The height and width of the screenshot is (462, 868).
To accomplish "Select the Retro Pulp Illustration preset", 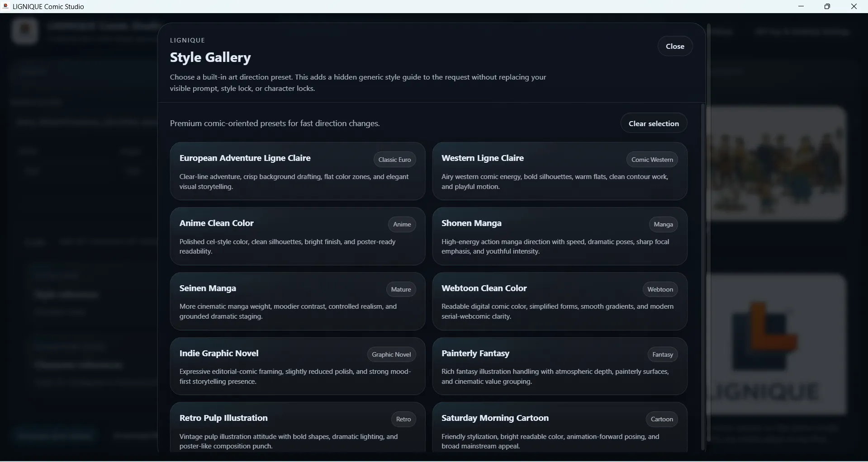I will tap(298, 428).
